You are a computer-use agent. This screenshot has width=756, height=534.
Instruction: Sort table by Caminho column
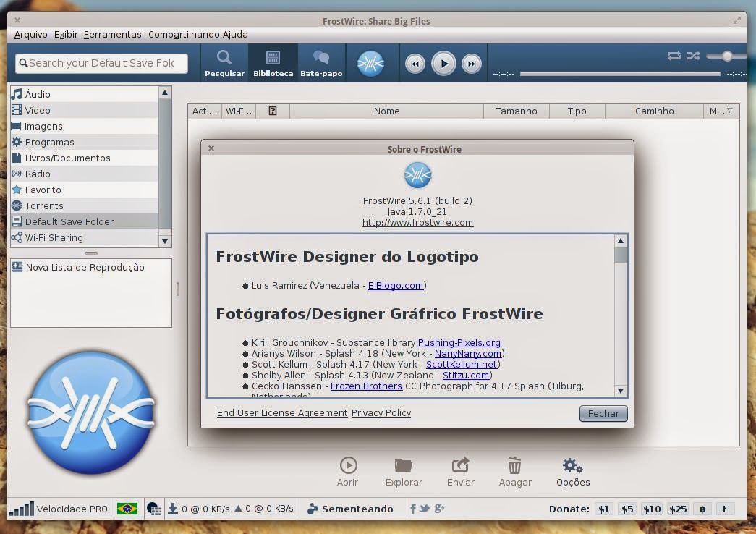coord(654,111)
